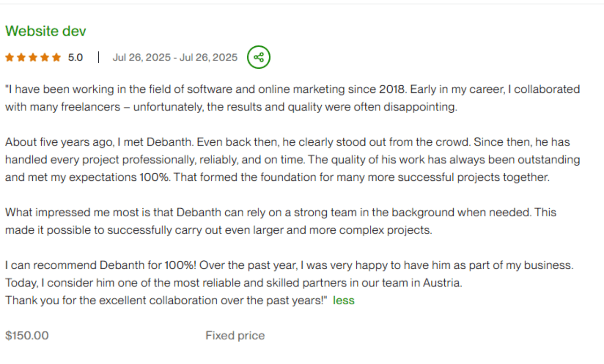Click the divider bar after the rating
The image size is (604, 364).
pyautogui.click(x=98, y=57)
